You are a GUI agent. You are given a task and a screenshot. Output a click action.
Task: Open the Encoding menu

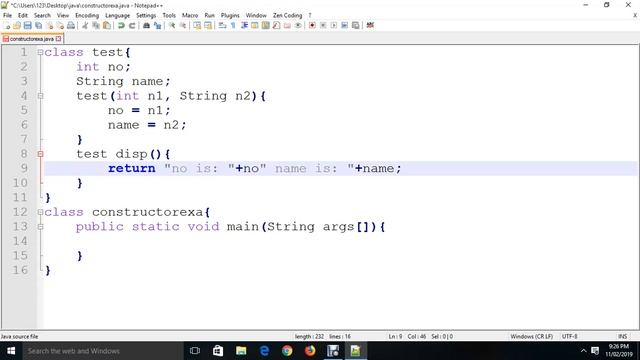(87, 16)
